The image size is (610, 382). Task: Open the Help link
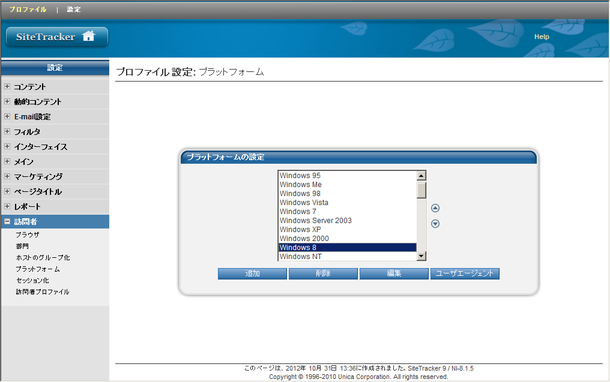pos(542,37)
